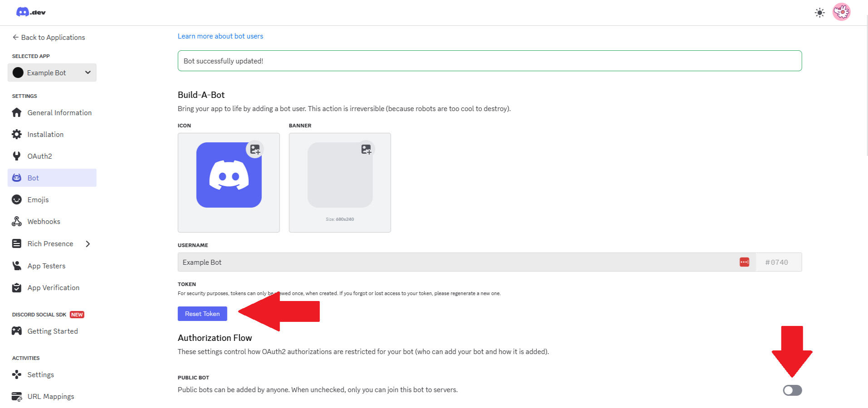Screen dimensions: 868x408
Task: Open Installation settings gear item
Action: click(x=45, y=135)
